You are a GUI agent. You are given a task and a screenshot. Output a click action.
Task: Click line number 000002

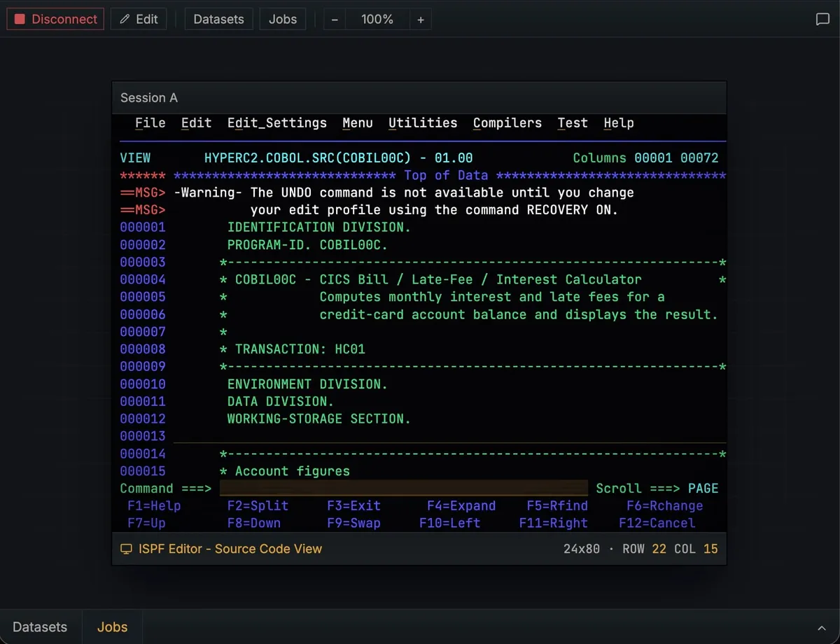[x=143, y=245]
